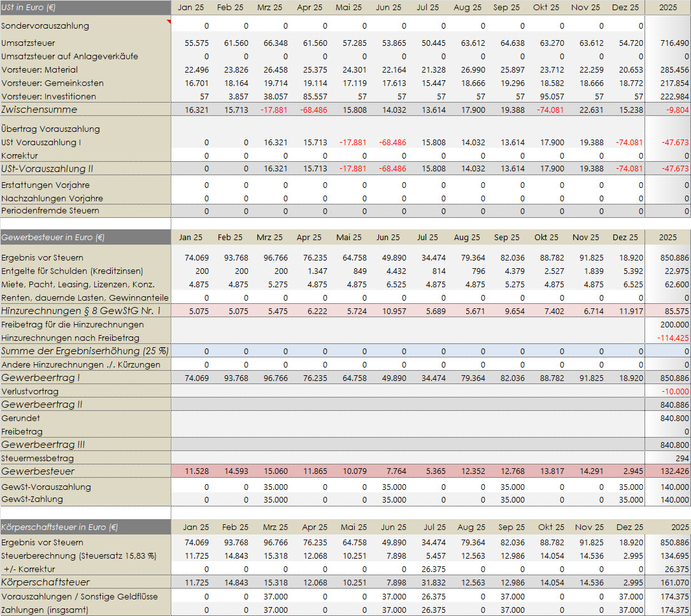Click Umsatzsteuer 2025 total 716.490
This screenshot has height=616, width=691.
coord(674,43)
